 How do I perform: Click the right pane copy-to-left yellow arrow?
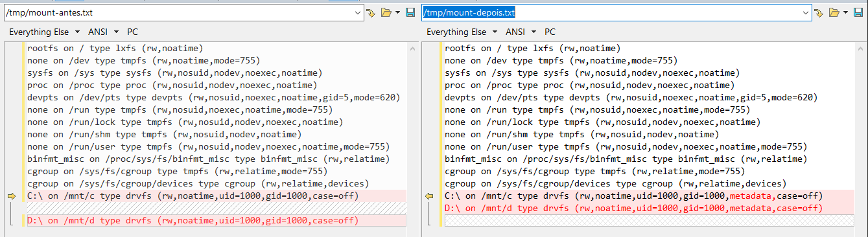point(428,196)
